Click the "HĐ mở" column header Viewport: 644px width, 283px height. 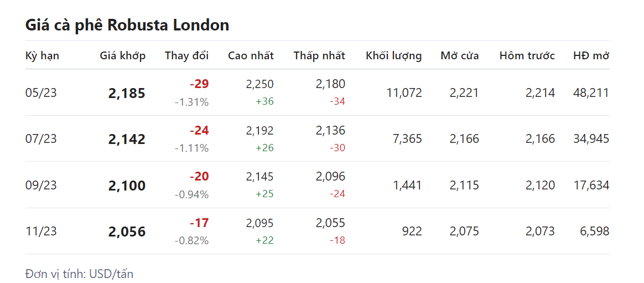click(x=591, y=55)
